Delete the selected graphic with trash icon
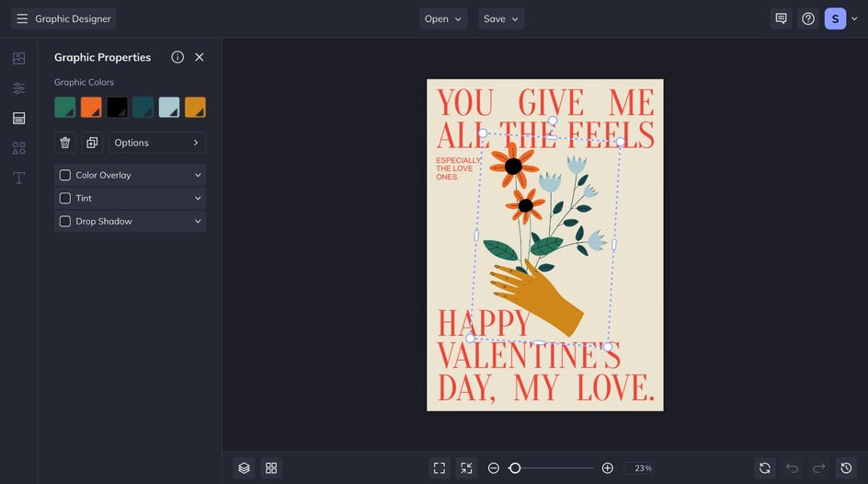 [65, 143]
